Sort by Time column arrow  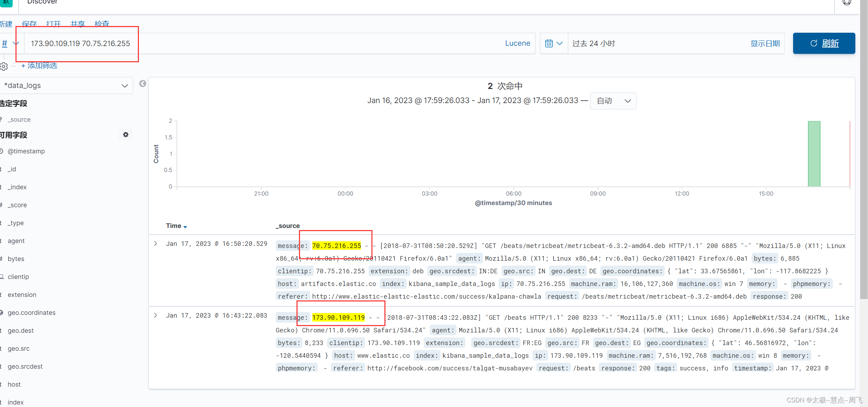pos(185,227)
